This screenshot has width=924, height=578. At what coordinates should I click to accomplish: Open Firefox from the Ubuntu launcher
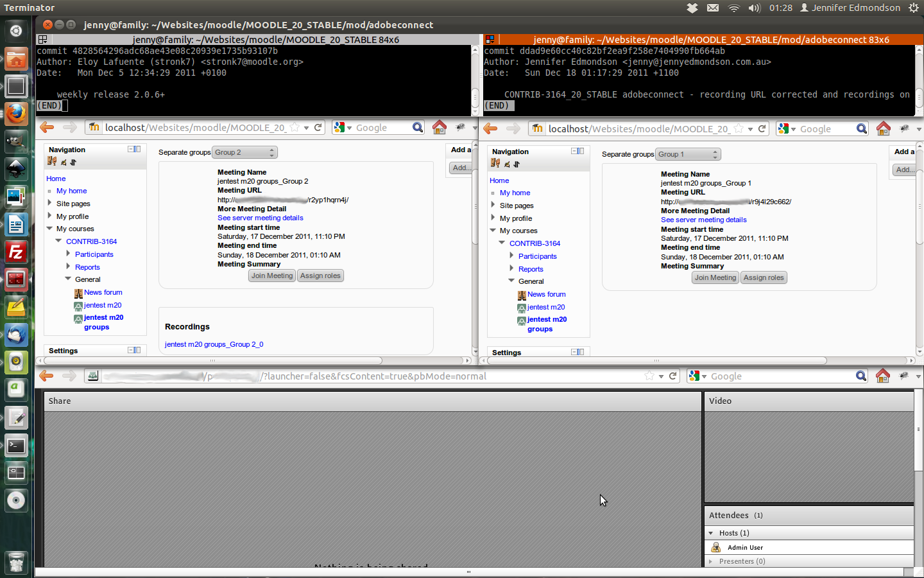16,114
